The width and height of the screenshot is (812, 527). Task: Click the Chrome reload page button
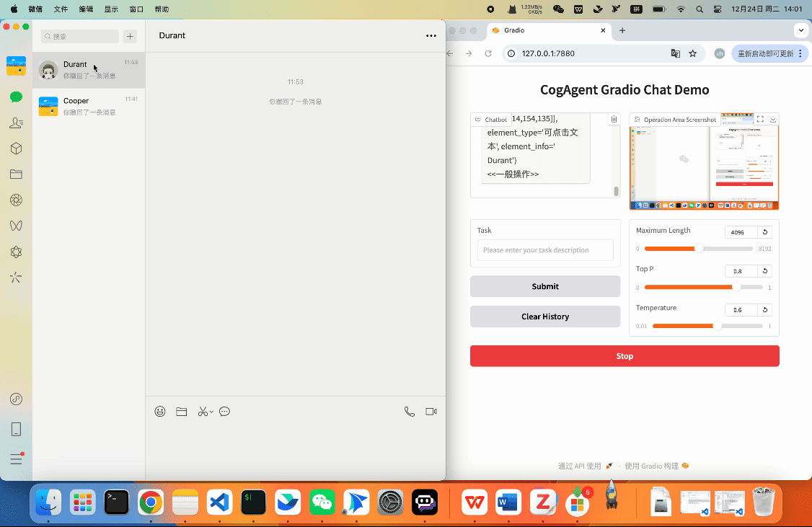(487, 53)
